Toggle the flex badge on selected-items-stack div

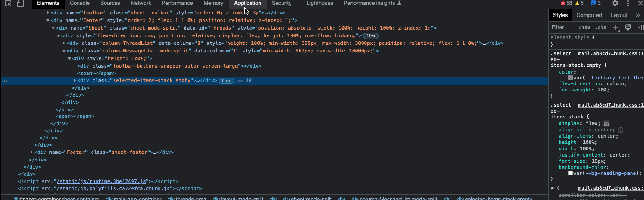click(x=226, y=81)
